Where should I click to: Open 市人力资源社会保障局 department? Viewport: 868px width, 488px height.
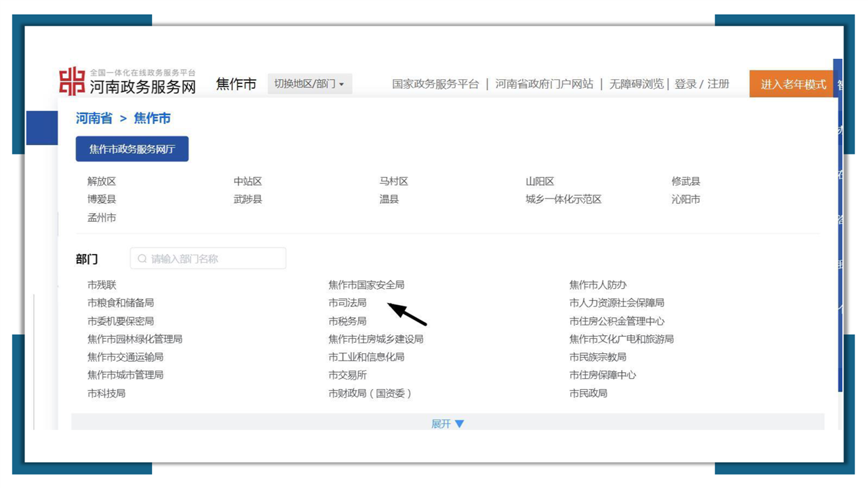click(616, 303)
